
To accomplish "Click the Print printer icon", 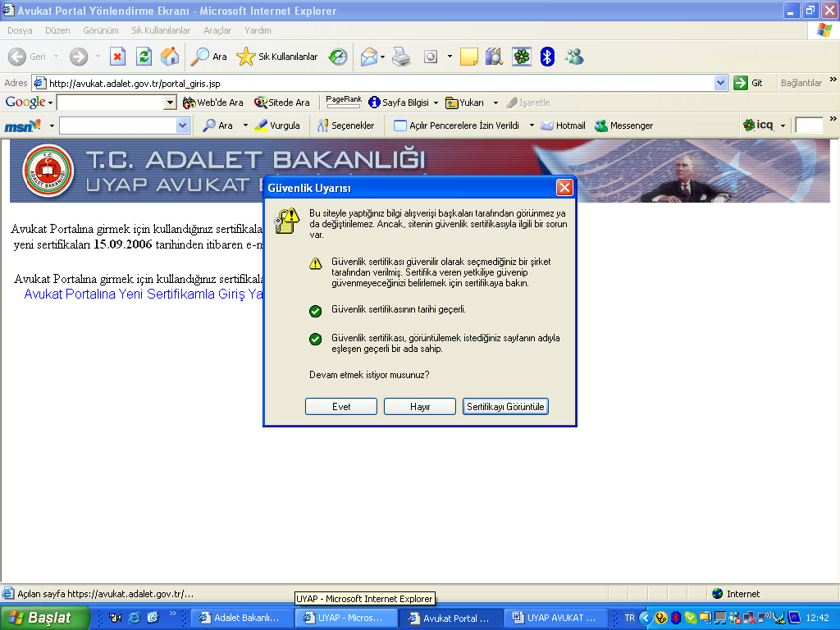I will pos(400,57).
